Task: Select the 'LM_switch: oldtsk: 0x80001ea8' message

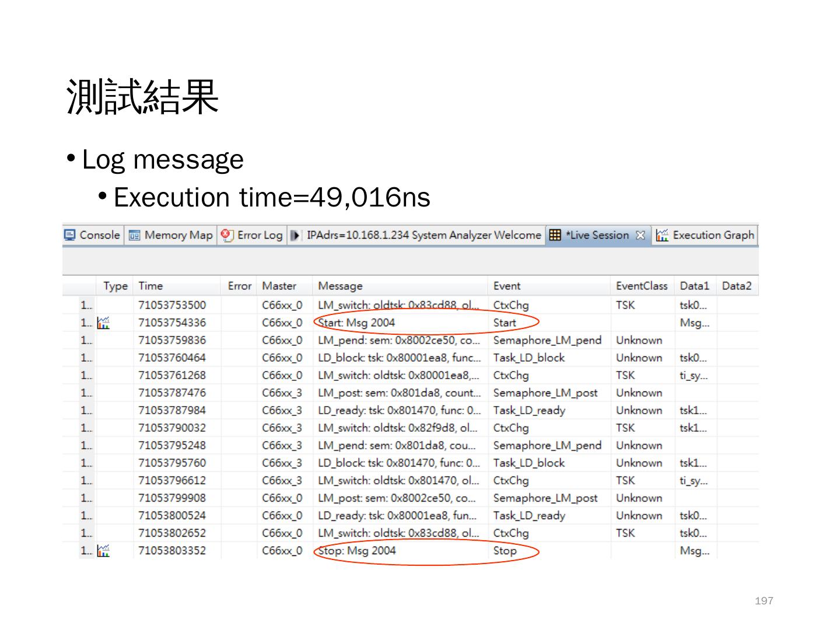Action: (x=399, y=375)
